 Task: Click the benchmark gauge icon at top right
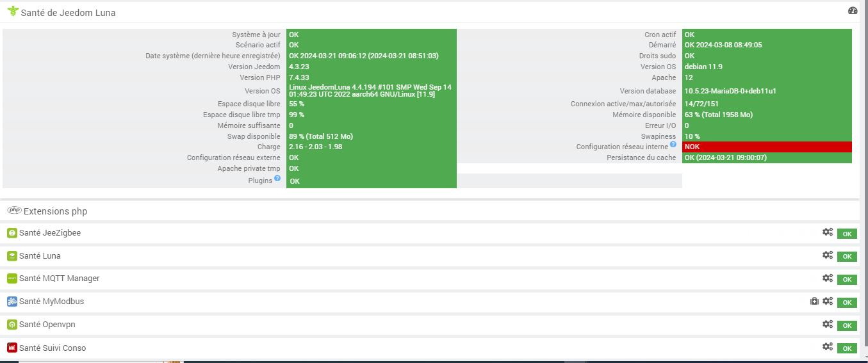click(x=852, y=10)
